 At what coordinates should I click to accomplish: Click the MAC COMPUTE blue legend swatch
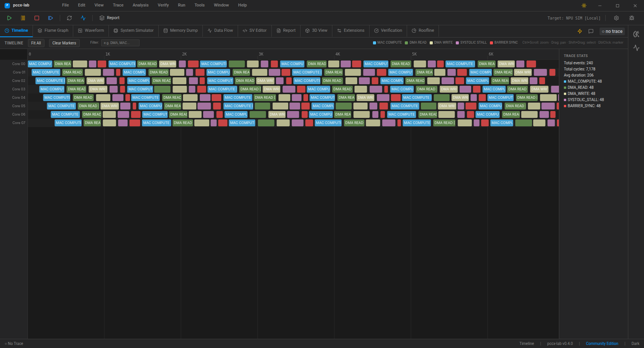pos(375,43)
